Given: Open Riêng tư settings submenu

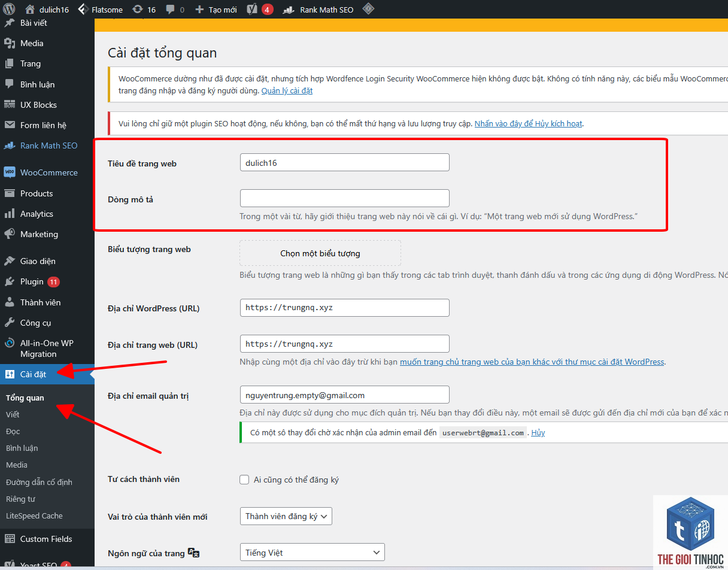Looking at the screenshot, I should (x=21, y=499).
